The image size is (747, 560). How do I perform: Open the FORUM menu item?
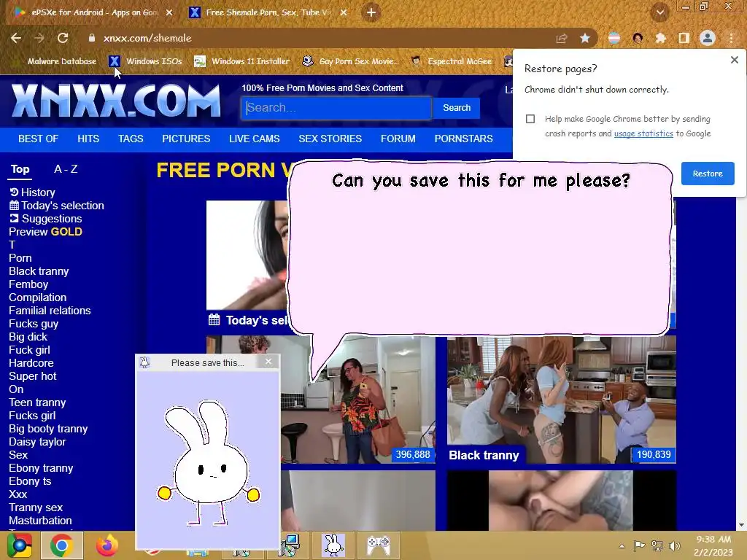398,139
